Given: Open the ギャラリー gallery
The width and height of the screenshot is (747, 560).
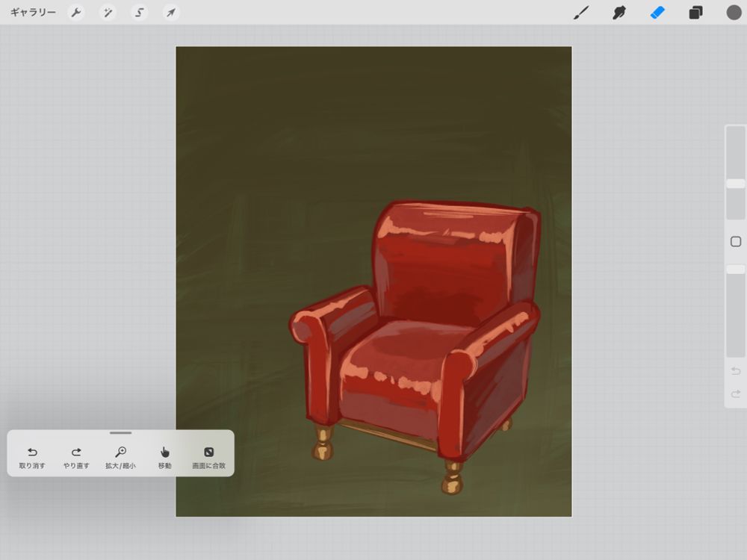Looking at the screenshot, I should point(33,13).
